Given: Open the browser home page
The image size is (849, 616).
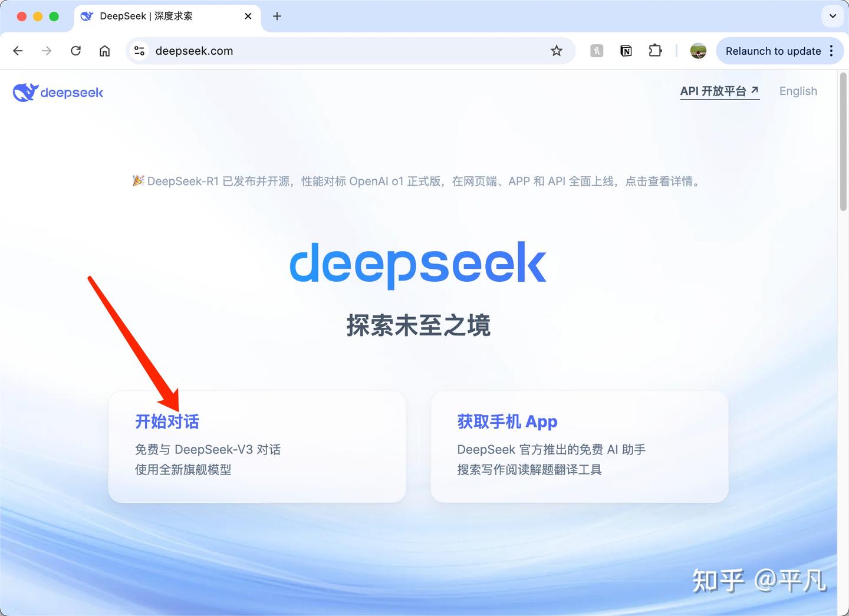Looking at the screenshot, I should pos(105,51).
